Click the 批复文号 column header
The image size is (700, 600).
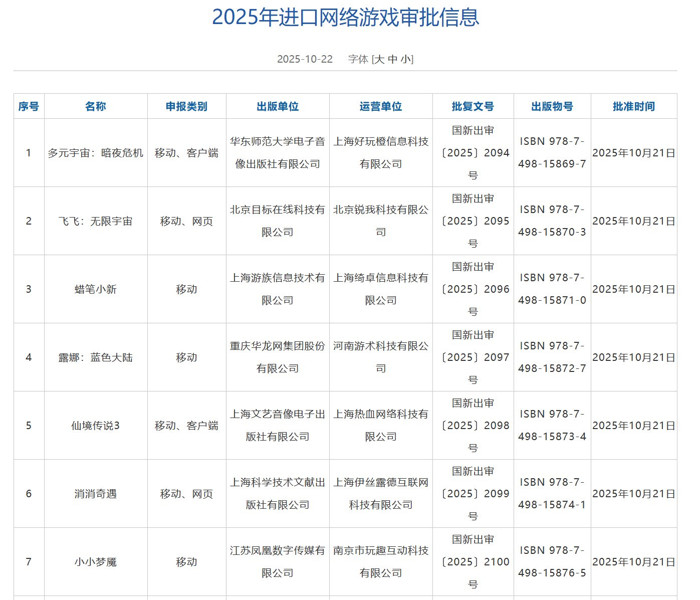[x=473, y=106]
